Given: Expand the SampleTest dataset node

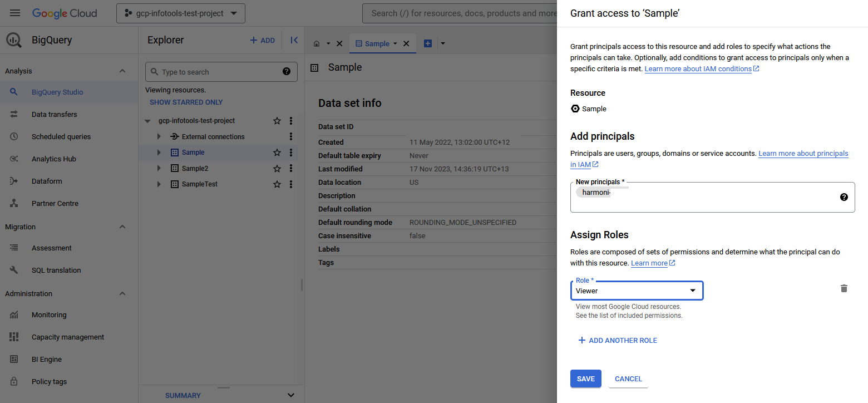Looking at the screenshot, I should pos(159,184).
